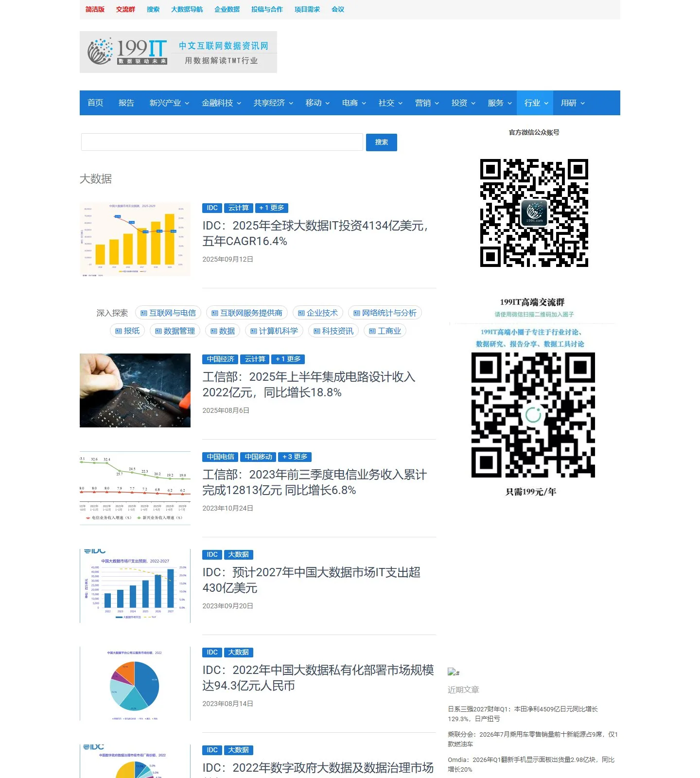Expand the 新兴产业 dropdown arrow
The width and height of the screenshot is (700, 778).
pos(187,103)
